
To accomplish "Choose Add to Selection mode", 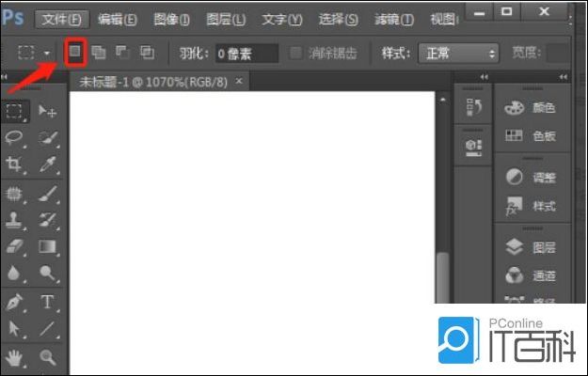I will coord(98,53).
